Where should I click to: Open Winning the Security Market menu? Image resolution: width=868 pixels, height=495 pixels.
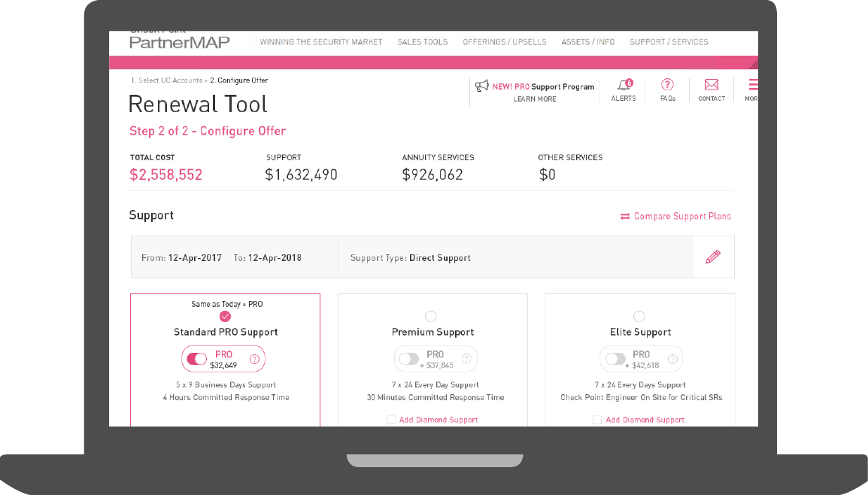click(x=321, y=42)
